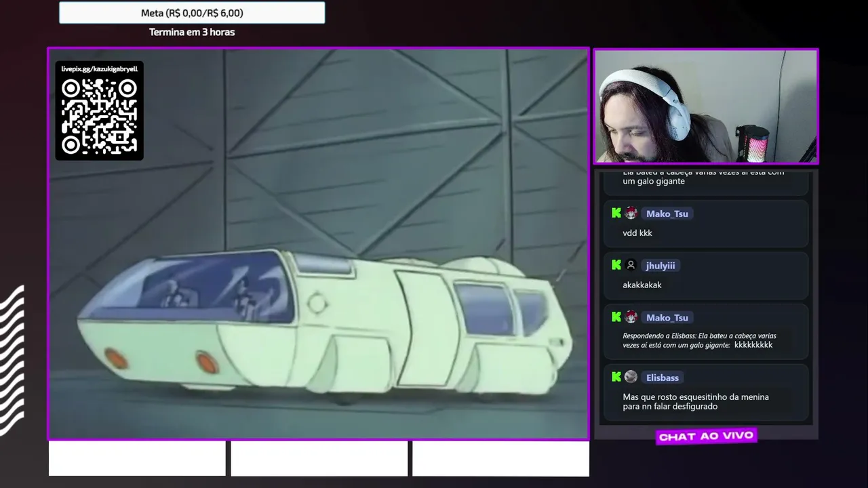Screen dimensions: 868x488
Task: Click the Kick logo beside jhulyiii
Action: (616, 265)
